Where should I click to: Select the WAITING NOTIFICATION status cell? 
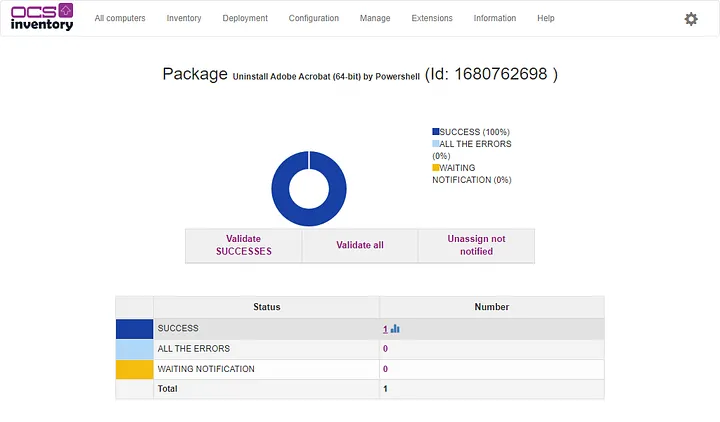coord(266,369)
